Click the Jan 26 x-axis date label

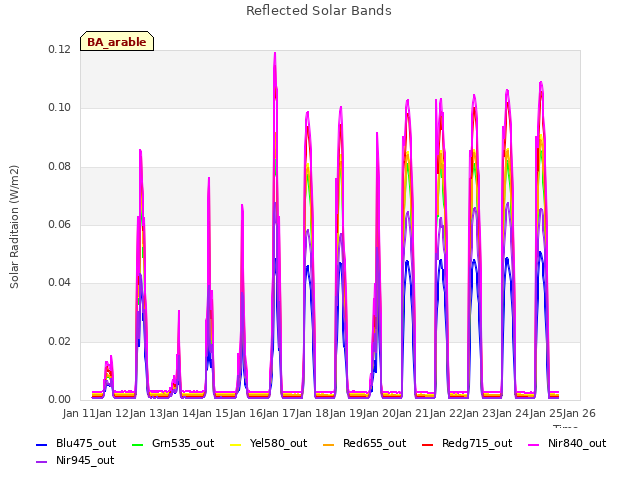579,413
